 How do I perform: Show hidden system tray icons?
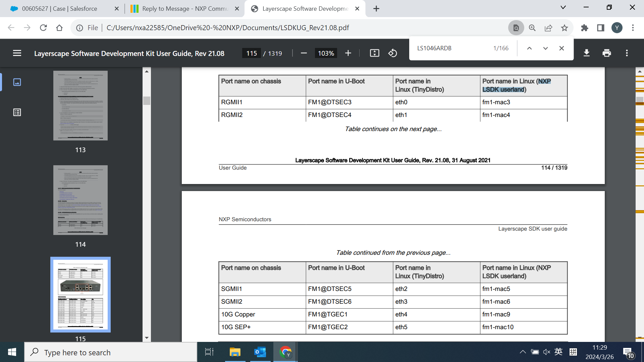[523, 352]
